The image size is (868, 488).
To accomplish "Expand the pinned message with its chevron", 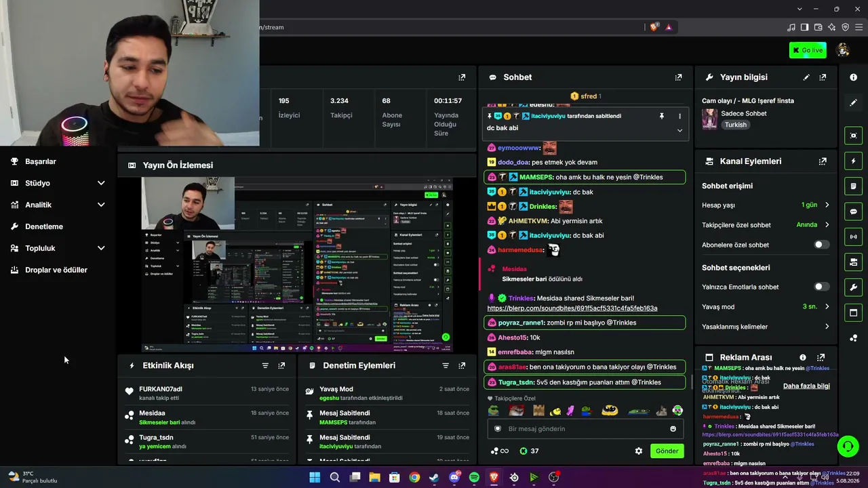I will (x=679, y=130).
